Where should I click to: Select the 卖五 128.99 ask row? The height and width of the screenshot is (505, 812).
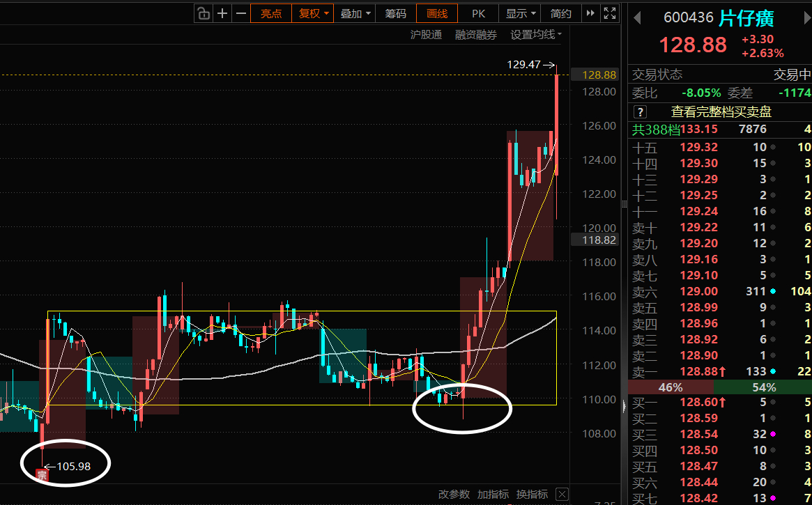click(x=720, y=308)
